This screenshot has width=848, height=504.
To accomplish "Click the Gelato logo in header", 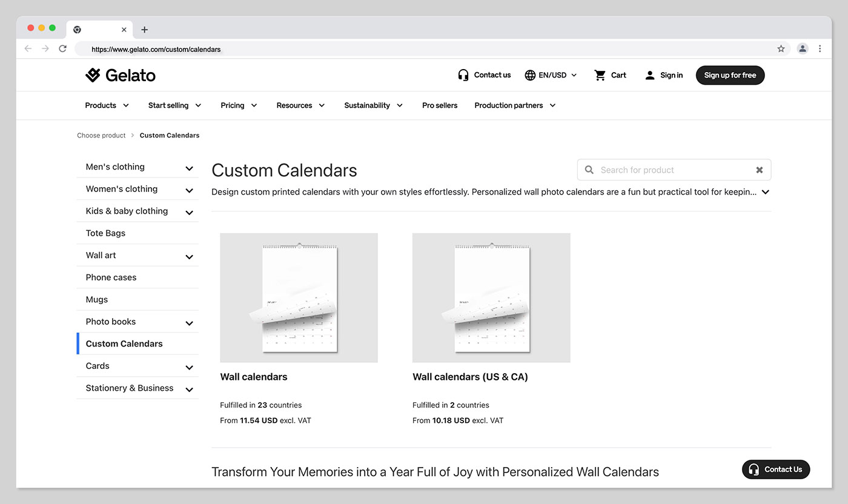I will click(x=121, y=75).
